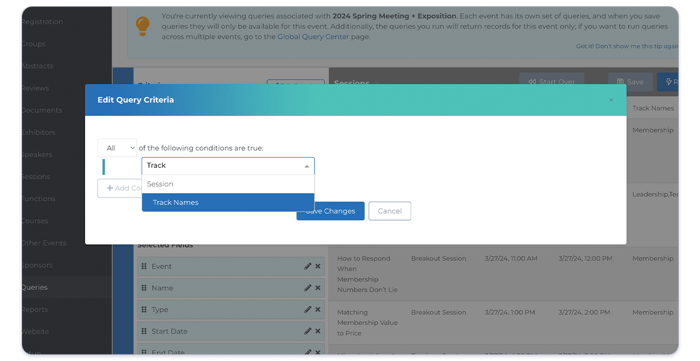Edit the Event field with pencil icon
The height and width of the screenshot is (361, 700).
pos(308,266)
